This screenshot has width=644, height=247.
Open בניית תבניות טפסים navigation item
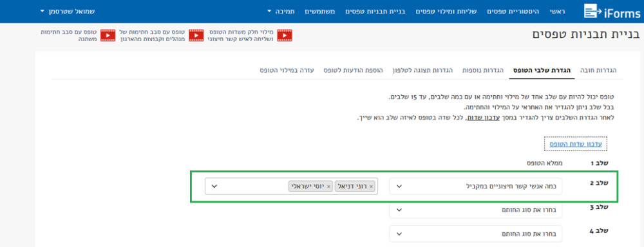tap(375, 12)
